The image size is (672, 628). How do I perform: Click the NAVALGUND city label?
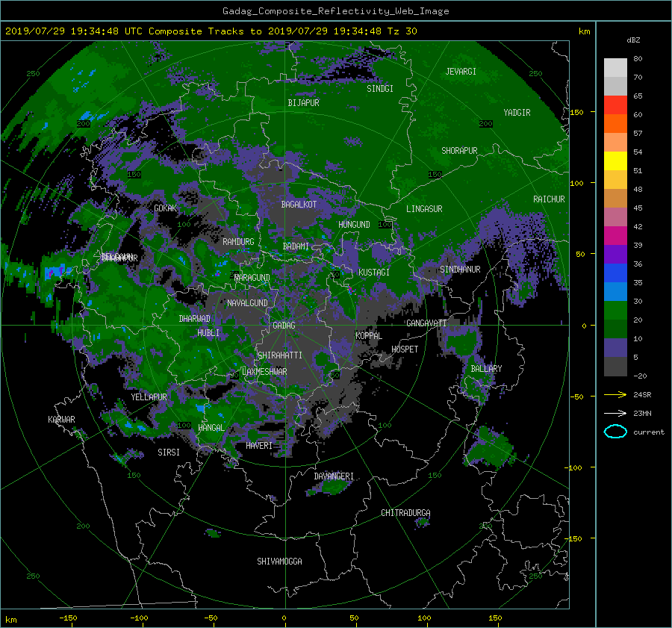click(247, 303)
